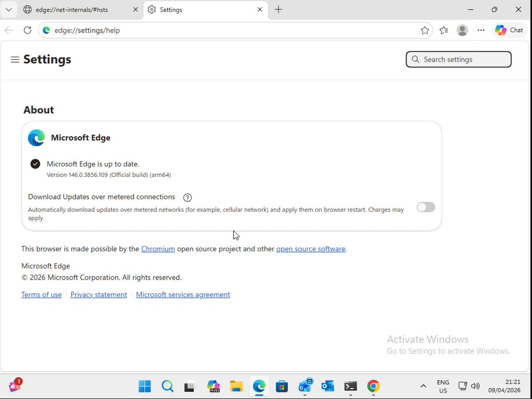The image size is (532, 399).
Task: Show hidden system tray icons
Action: coord(423,387)
